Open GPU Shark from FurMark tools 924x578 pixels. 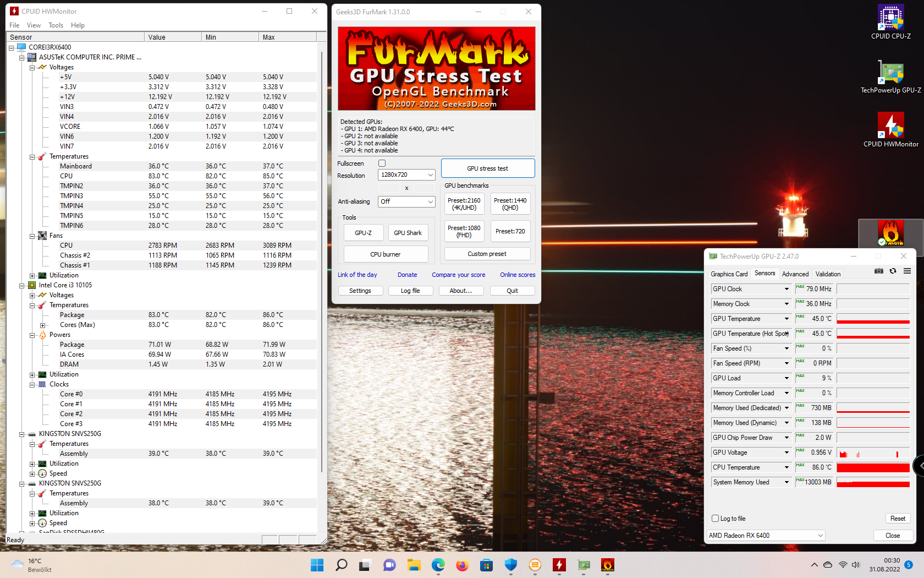coord(408,233)
